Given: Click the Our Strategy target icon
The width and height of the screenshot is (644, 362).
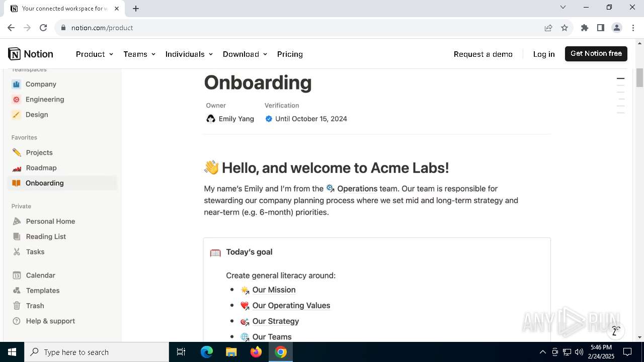Looking at the screenshot, I should coord(245,321).
